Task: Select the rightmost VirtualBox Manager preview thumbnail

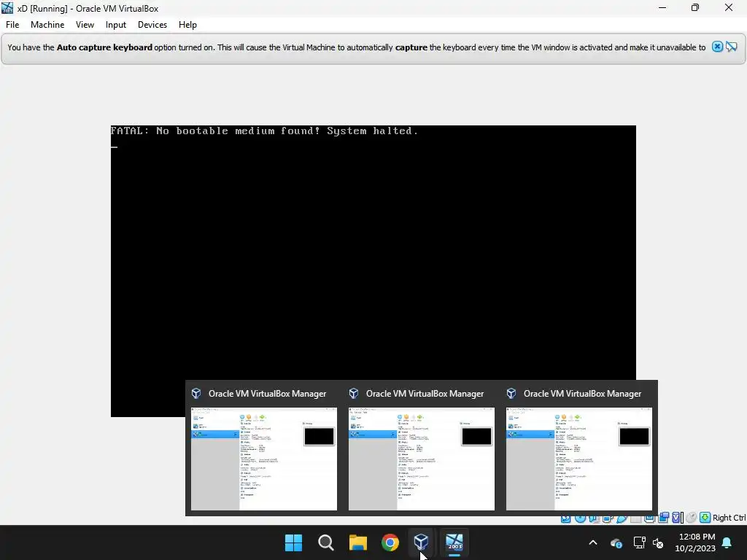Action: [579, 459]
